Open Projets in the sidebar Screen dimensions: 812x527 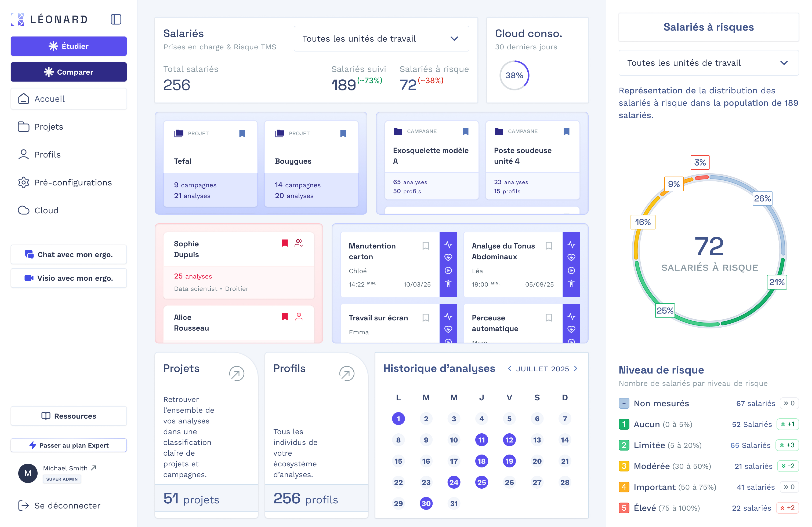(68, 127)
